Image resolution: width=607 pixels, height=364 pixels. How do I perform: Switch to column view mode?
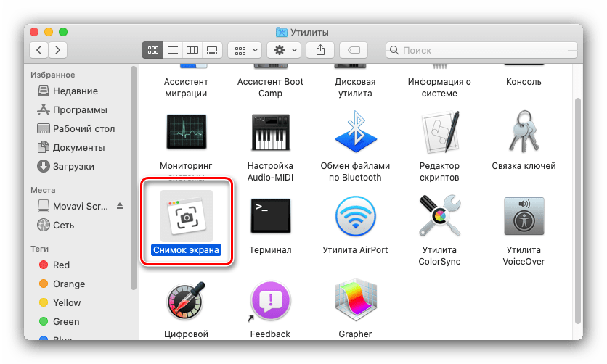coord(192,50)
